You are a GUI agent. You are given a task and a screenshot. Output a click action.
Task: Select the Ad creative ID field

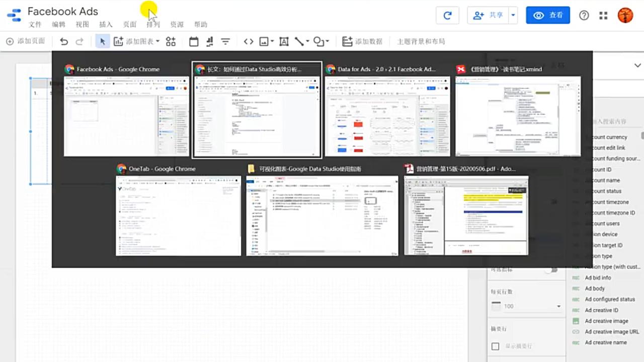602,310
